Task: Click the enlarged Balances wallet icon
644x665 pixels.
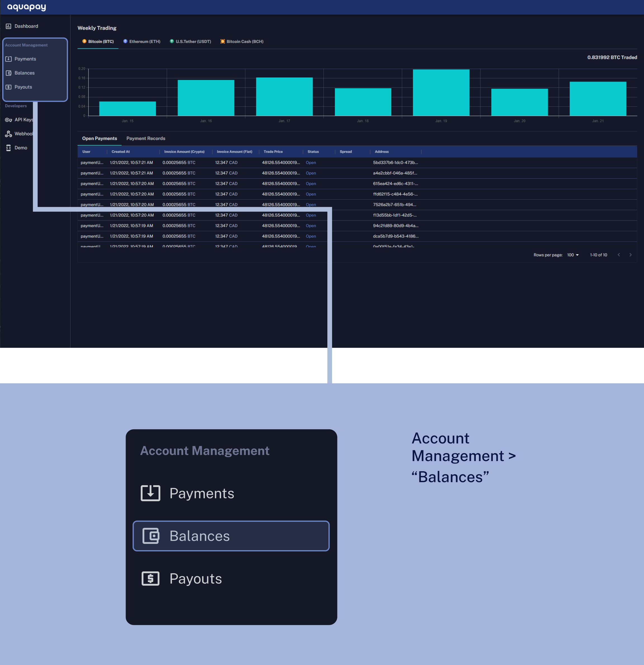Action: click(x=151, y=536)
